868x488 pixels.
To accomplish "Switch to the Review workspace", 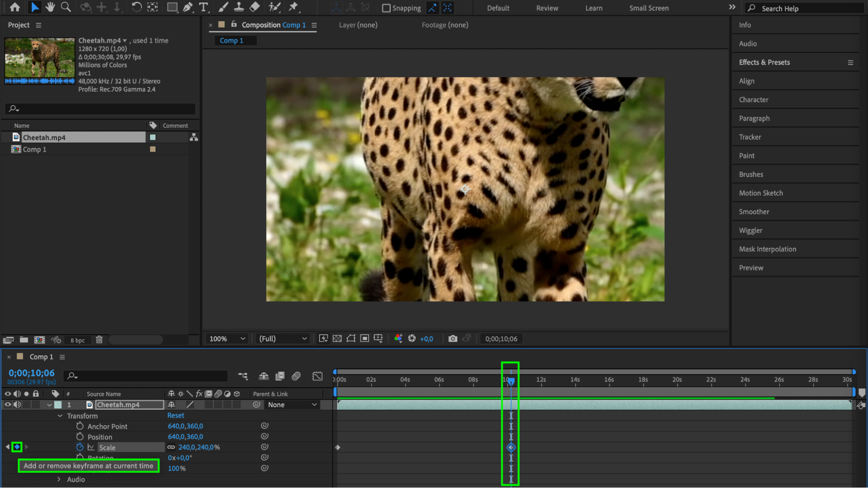I will point(547,8).
